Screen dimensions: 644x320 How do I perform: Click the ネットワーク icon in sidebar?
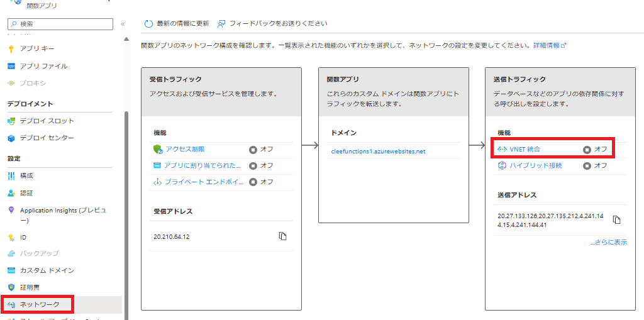11,304
